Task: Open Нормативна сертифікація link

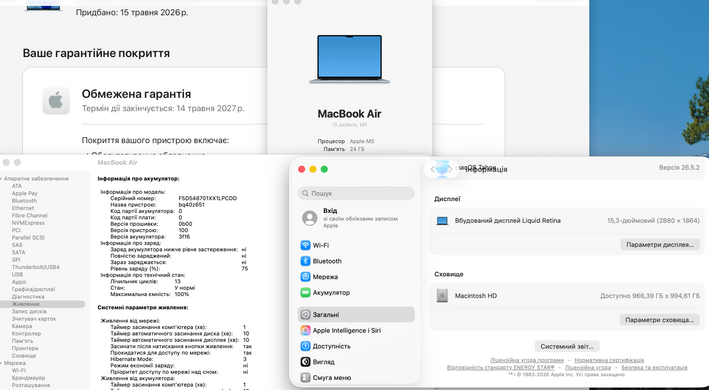Action: tap(609, 360)
